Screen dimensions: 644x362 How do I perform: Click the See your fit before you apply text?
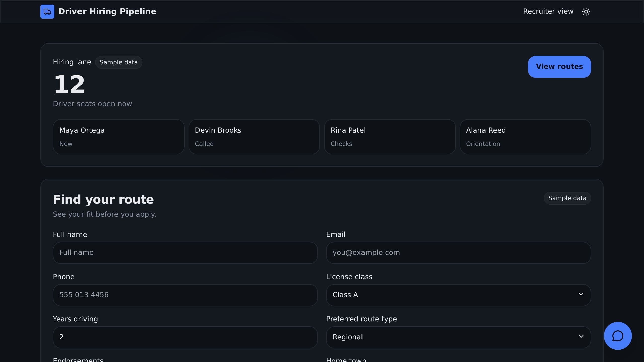click(104, 214)
